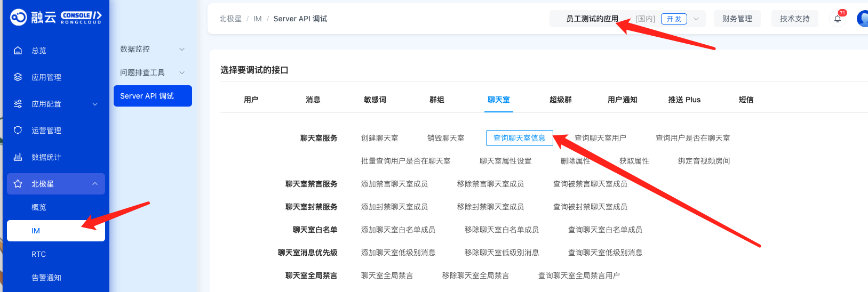868x292 pixels.
Task: Select the 查询用户是否在聊天室 API
Action: (693, 138)
